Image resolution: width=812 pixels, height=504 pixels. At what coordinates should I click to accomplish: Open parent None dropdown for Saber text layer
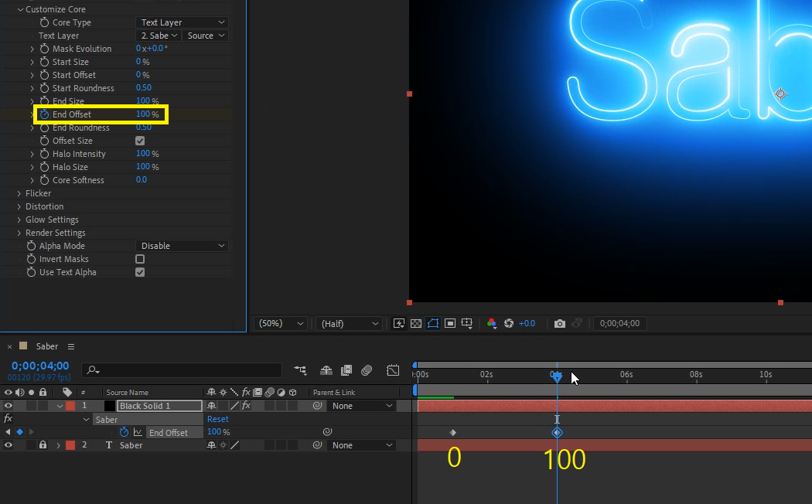[x=361, y=445]
